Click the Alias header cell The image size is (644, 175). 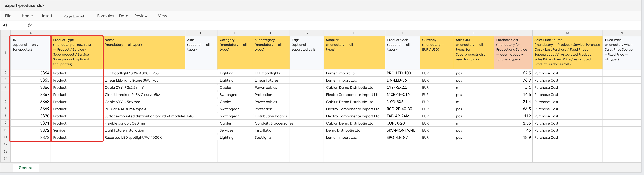tap(201, 53)
